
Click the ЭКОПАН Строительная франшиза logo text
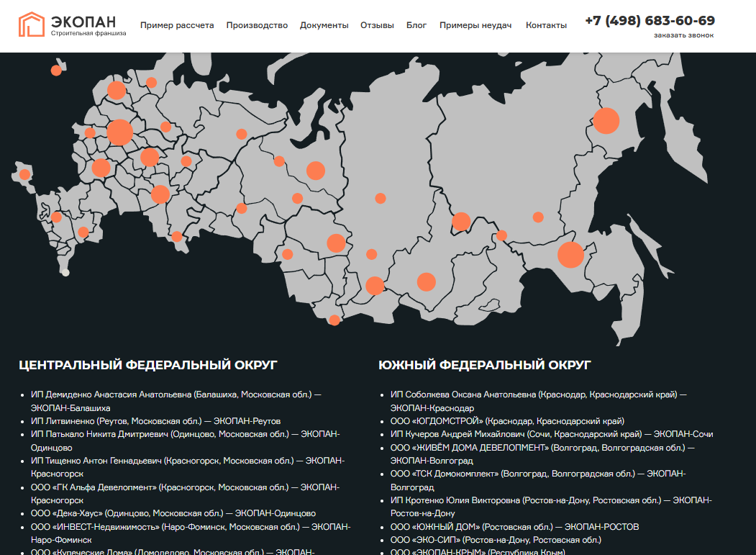pos(88,26)
